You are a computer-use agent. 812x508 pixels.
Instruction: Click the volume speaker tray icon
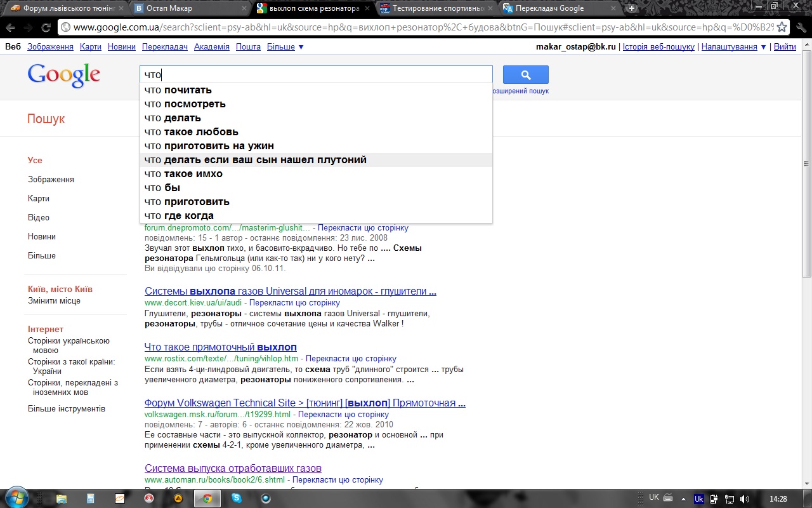745,498
